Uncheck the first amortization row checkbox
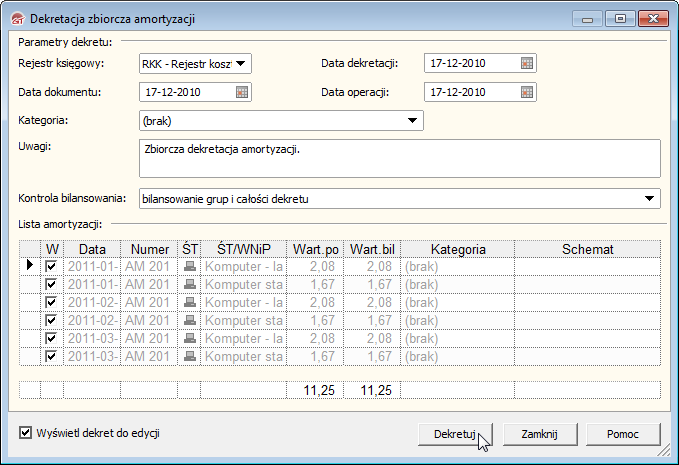 click(52, 266)
